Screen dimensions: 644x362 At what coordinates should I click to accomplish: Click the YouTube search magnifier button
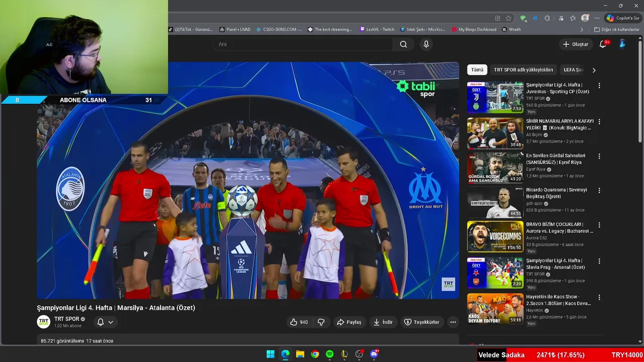pyautogui.click(x=404, y=44)
